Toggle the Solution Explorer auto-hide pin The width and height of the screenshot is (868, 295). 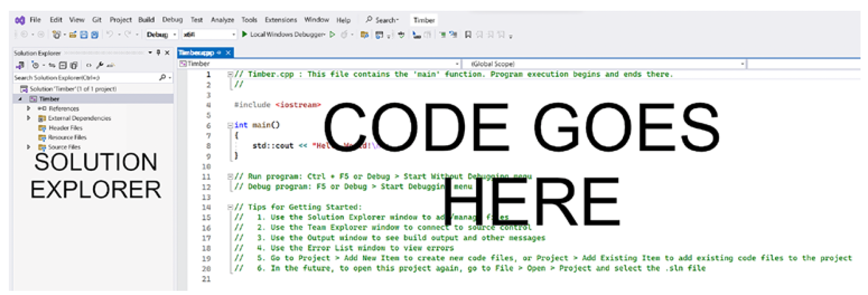[x=158, y=53]
